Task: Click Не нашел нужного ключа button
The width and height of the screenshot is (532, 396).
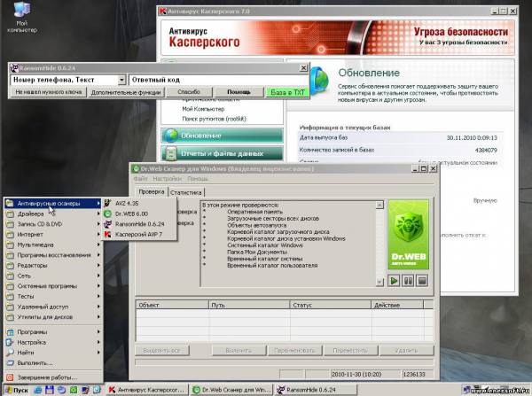Action: point(49,92)
